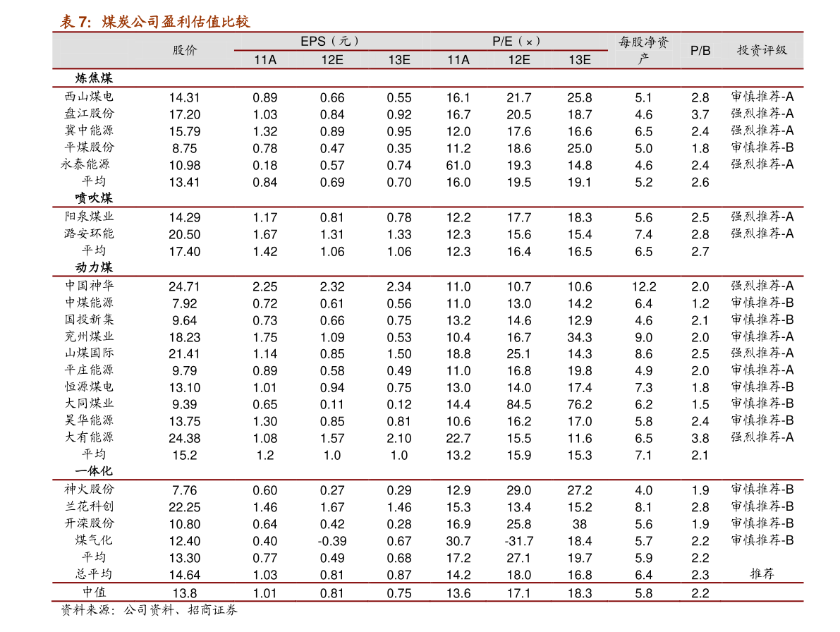Select the 12E column under P/E
Screen dimensions: 840x632
[519, 60]
